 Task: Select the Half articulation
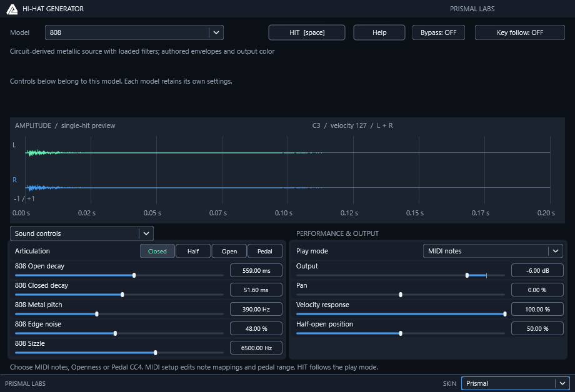click(x=193, y=252)
